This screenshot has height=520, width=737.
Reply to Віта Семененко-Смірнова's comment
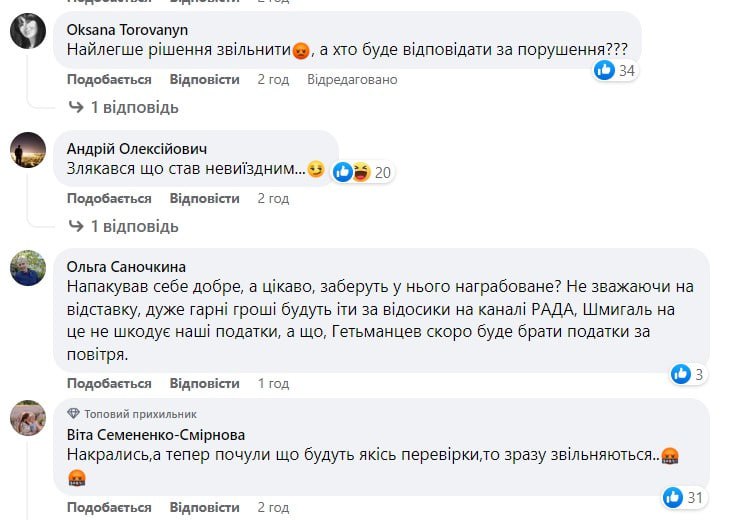point(204,507)
